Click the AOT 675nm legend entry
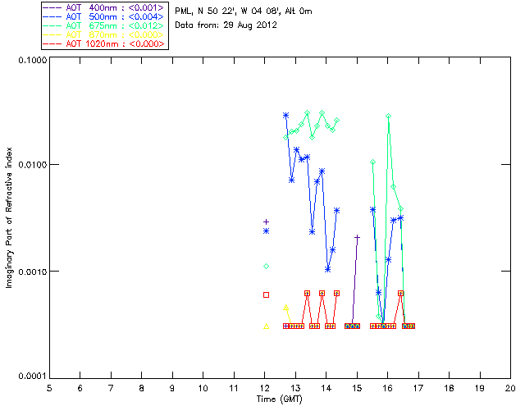Viewport: 525px width, 420px height. point(104,25)
